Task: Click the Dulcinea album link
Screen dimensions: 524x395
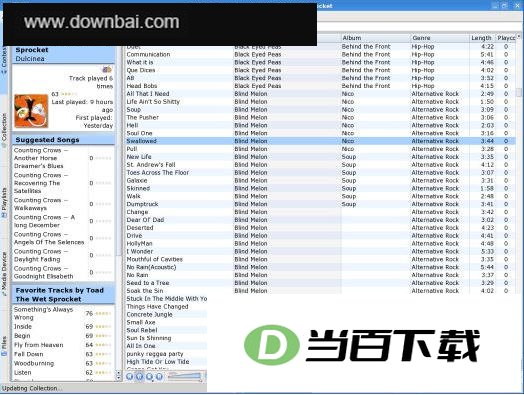Action: tap(30, 58)
